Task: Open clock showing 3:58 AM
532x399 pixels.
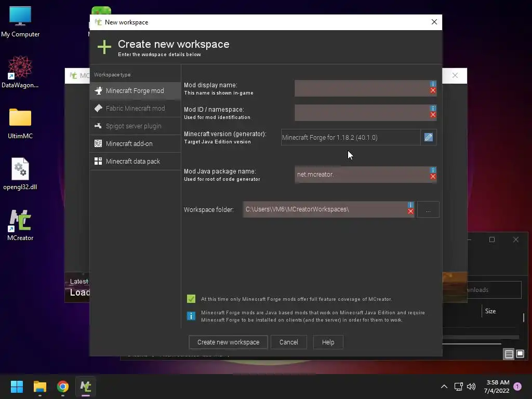Action: (x=496, y=387)
